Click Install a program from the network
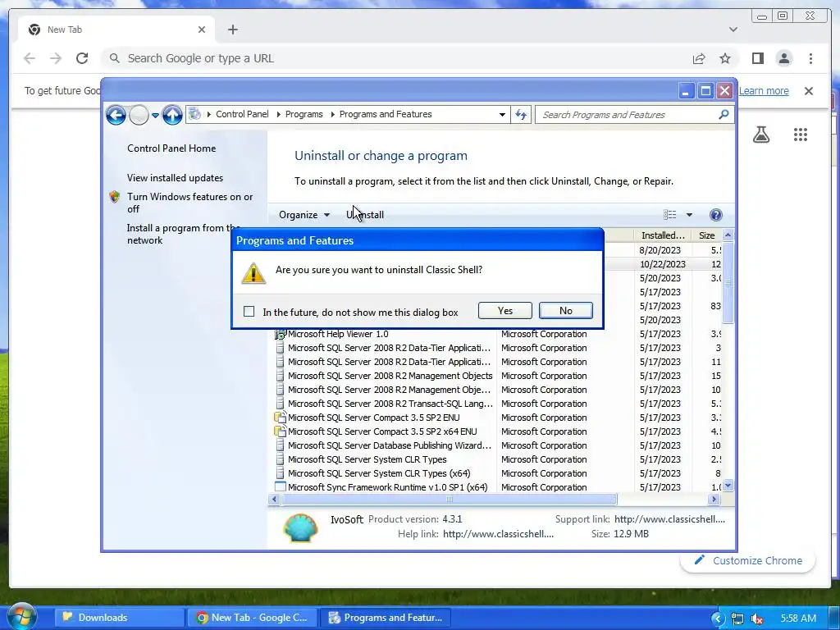 coord(183,234)
